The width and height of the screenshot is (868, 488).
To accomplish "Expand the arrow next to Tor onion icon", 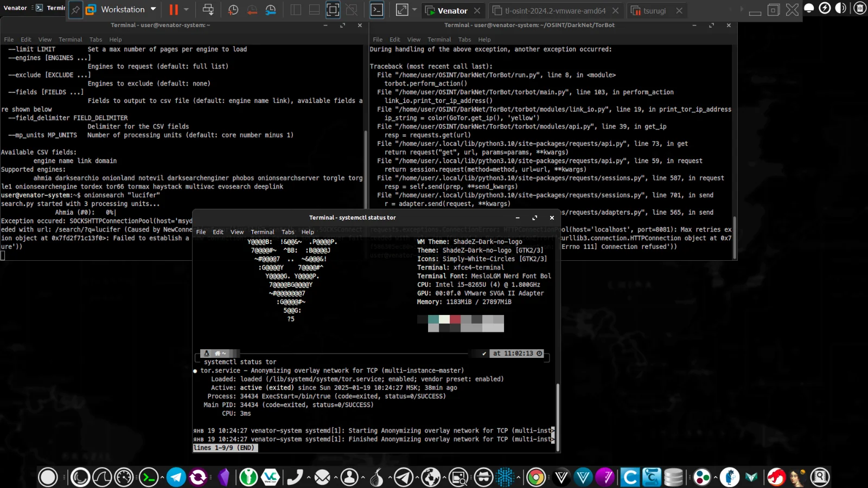I will [390, 477].
